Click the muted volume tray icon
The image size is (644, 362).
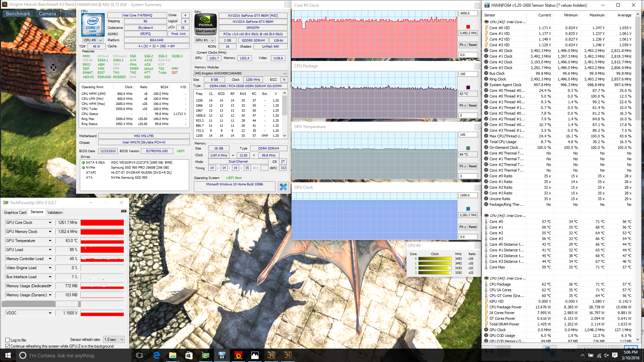(x=606, y=355)
